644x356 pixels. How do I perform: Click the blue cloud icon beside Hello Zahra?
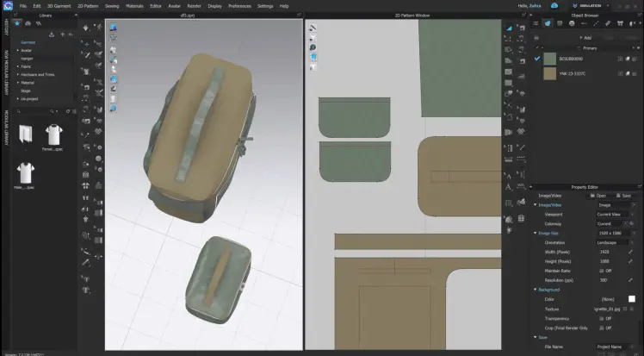click(554, 6)
